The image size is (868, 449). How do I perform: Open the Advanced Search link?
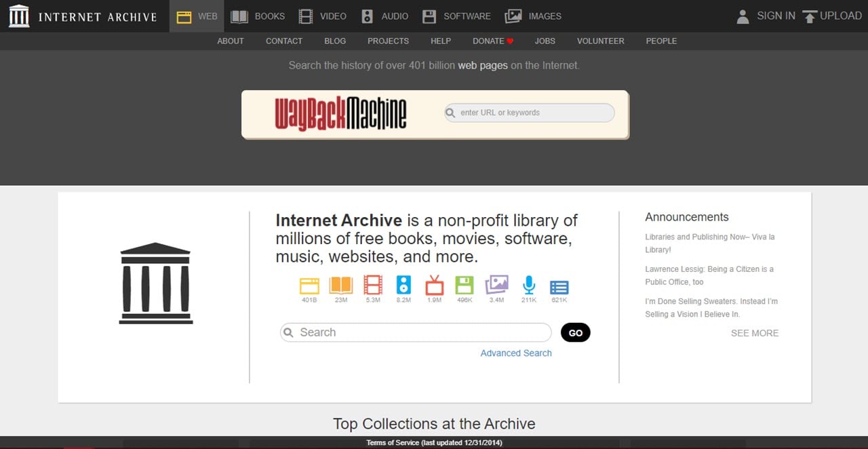pos(516,353)
